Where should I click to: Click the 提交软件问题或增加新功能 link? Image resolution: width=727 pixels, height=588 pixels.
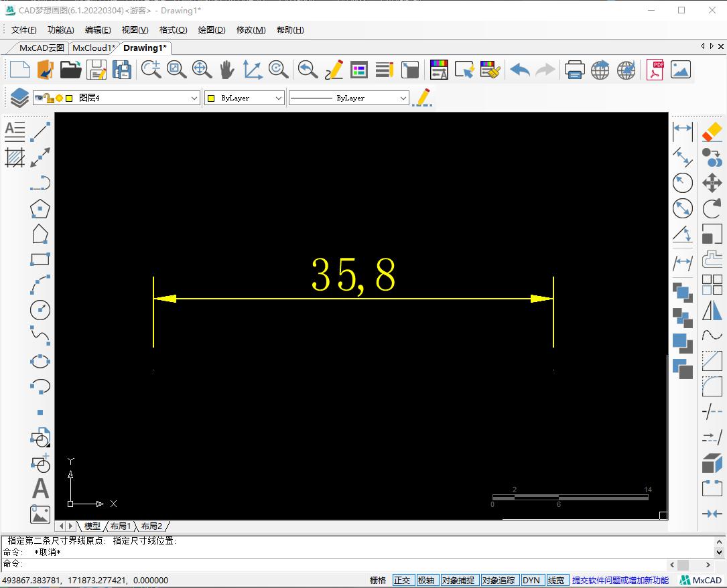(620, 580)
